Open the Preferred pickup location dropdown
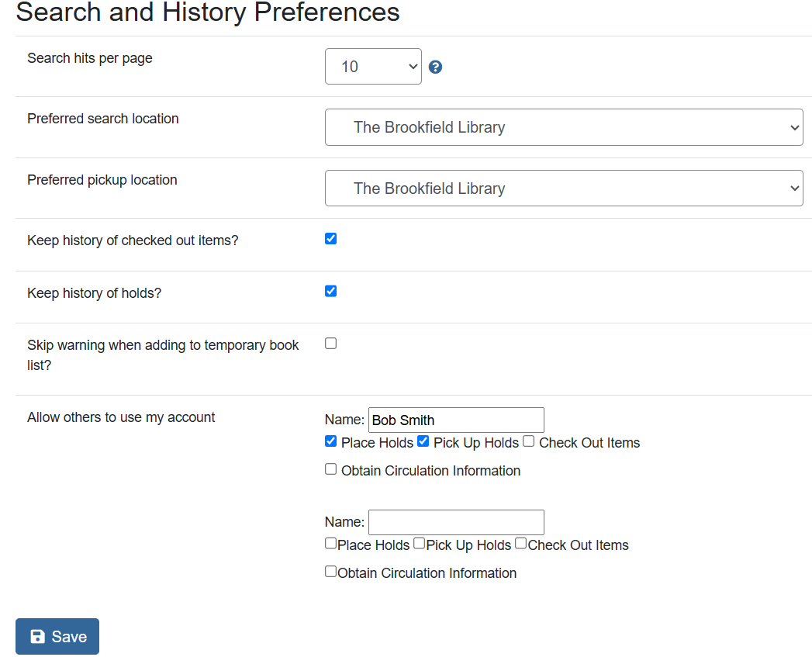The image size is (812, 657). click(563, 188)
